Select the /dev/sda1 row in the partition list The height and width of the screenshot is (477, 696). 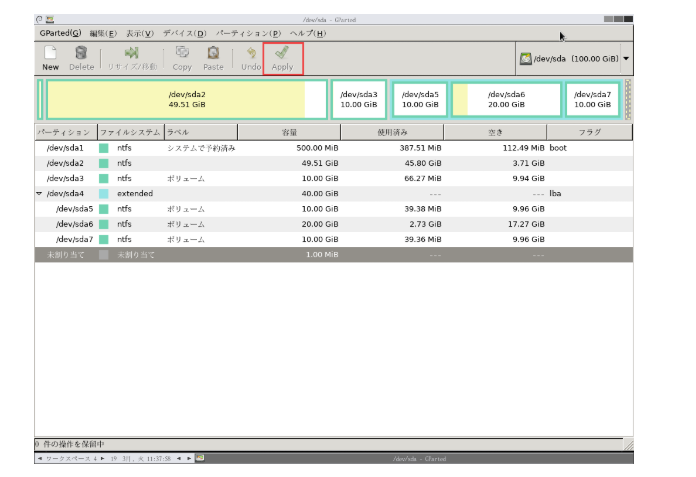click(64, 148)
